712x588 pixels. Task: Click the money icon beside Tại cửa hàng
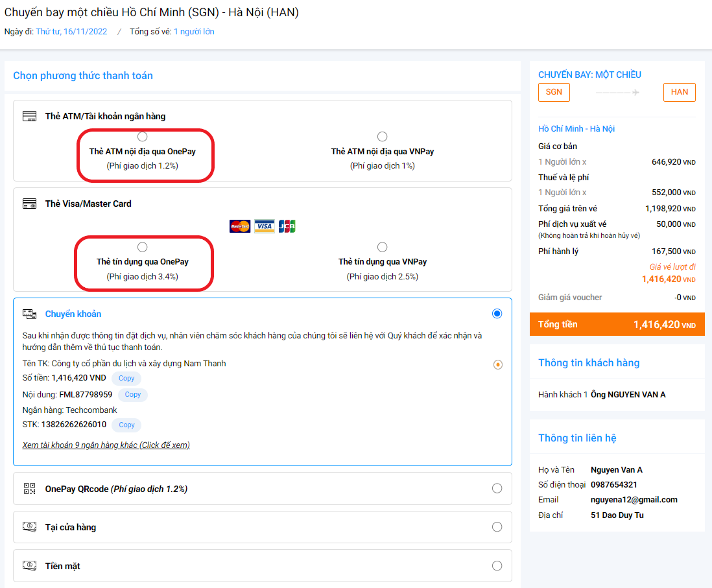pos(29,527)
